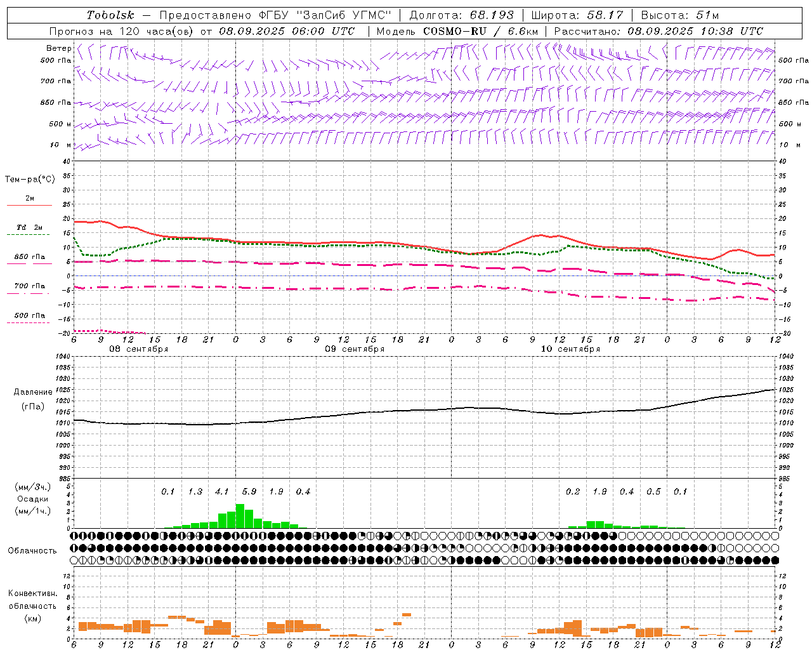Click the "Td 2м" dew point legend entry
Screen dimensions: 812x650
29,227
